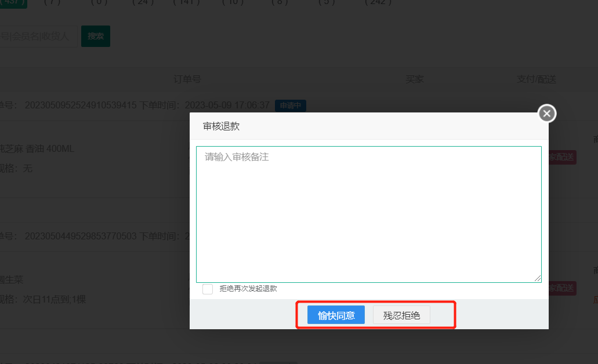598x364 pixels.
Task: Tick the 拒绝再次发起退款 checkbox
Action: click(208, 289)
